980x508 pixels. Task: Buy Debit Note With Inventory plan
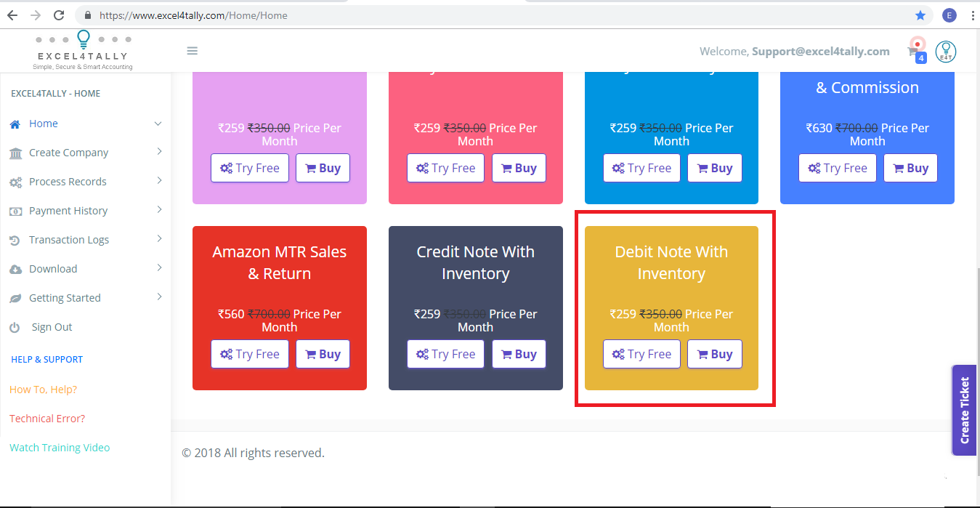tap(715, 354)
